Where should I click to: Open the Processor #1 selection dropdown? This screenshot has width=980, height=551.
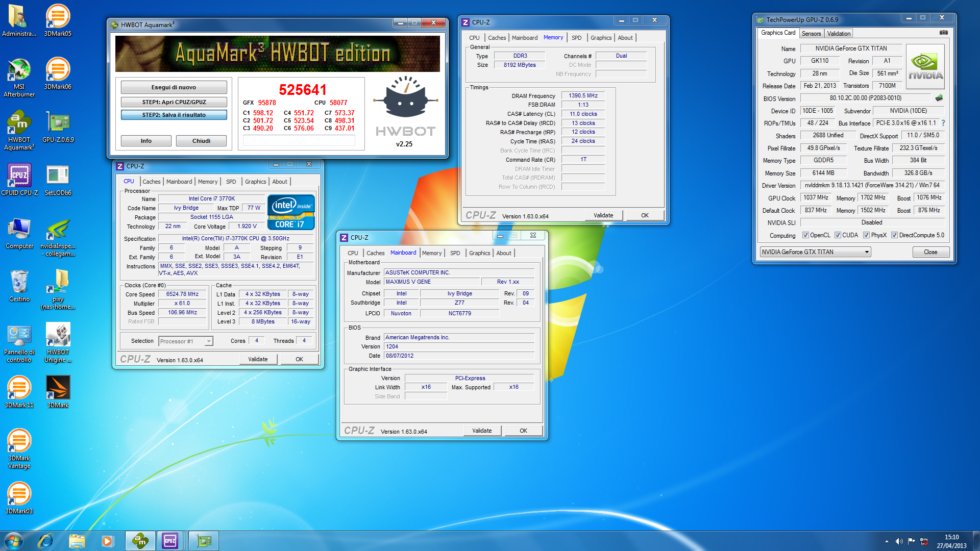pos(186,341)
